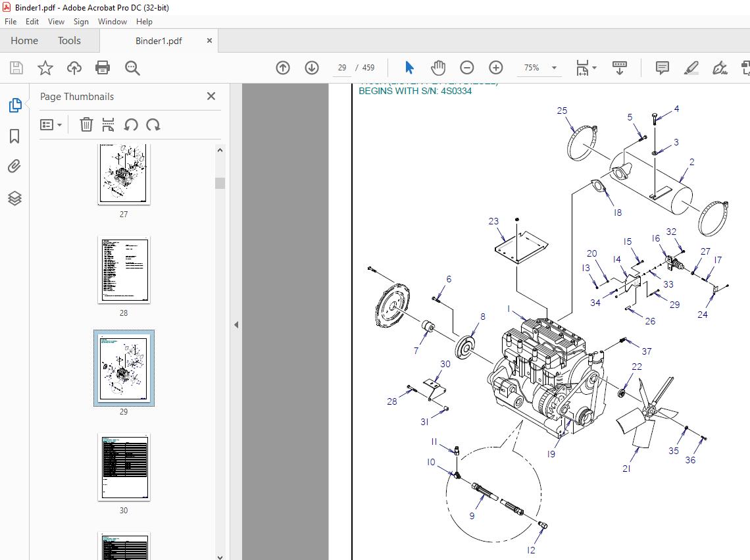Close the Page Thumbnails panel
This screenshot has height=560, width=750.
coord(211,96)
